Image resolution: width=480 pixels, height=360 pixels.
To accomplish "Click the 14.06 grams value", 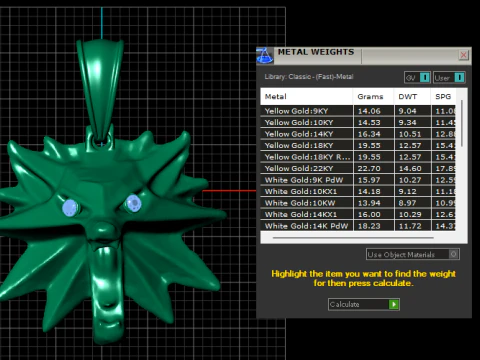I will tap(369, 111).
